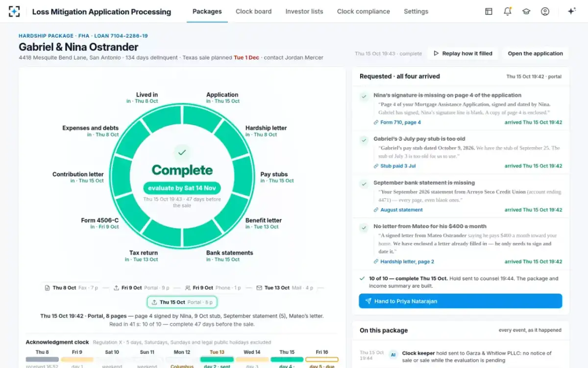Click Hardship letter ring label
Viewport: 588px width, 368px height.
pos(266,131)
